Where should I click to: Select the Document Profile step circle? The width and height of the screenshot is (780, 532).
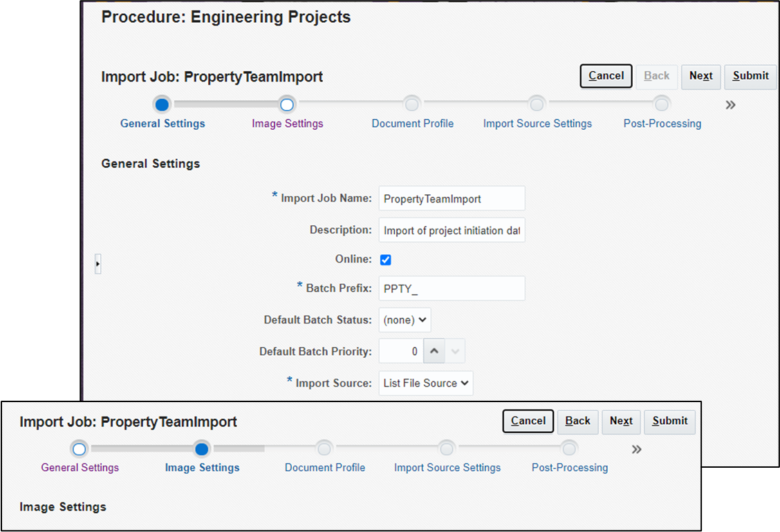click(412, 104)
